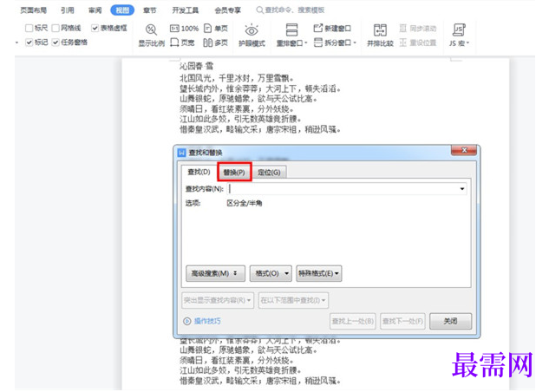Close the Find and Replace dialog with X

[464, 150]
